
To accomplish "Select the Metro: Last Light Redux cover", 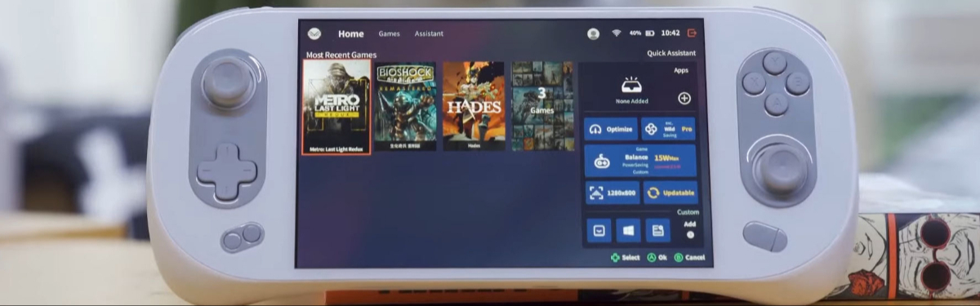I will pos(336,107).
